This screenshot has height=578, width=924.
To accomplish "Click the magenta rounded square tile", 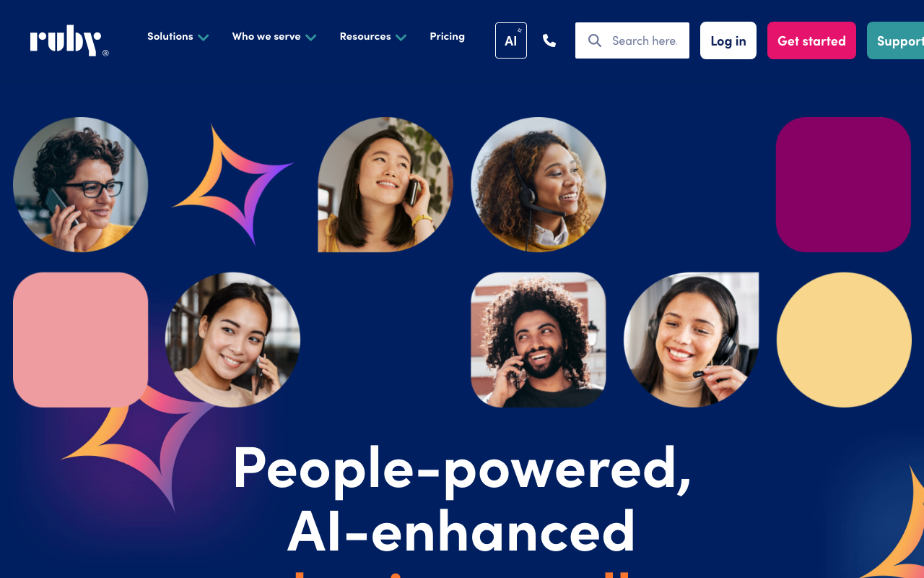I will (843, 184).
